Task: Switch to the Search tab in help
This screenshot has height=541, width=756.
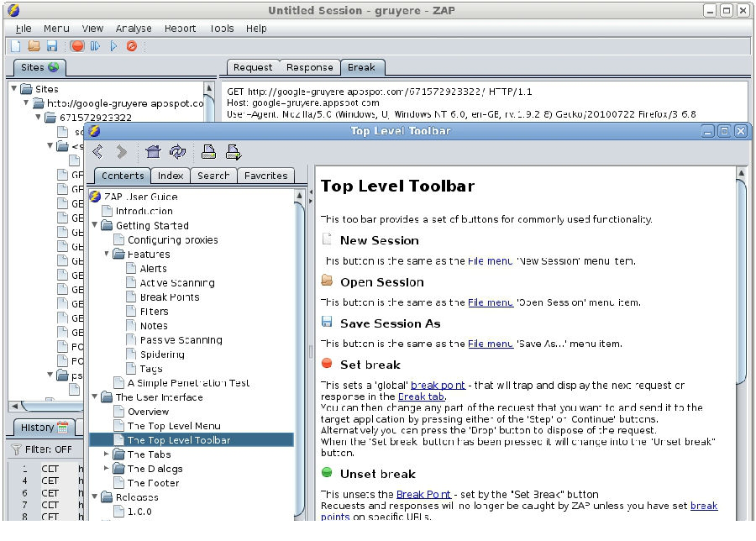Action: (213, 176)
